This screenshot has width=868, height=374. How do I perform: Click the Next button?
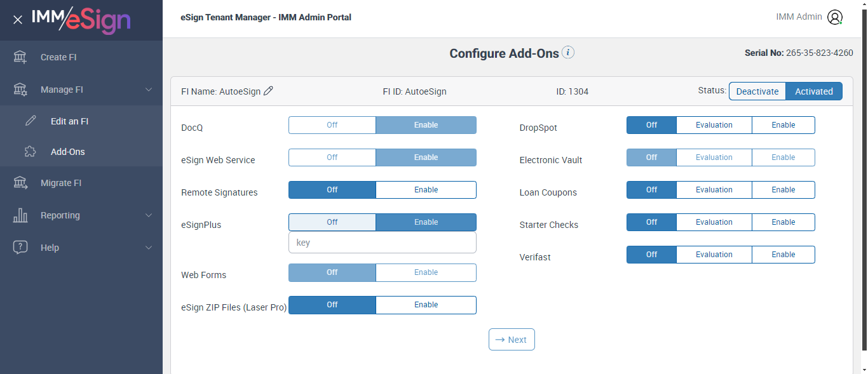tap(512, 340)
